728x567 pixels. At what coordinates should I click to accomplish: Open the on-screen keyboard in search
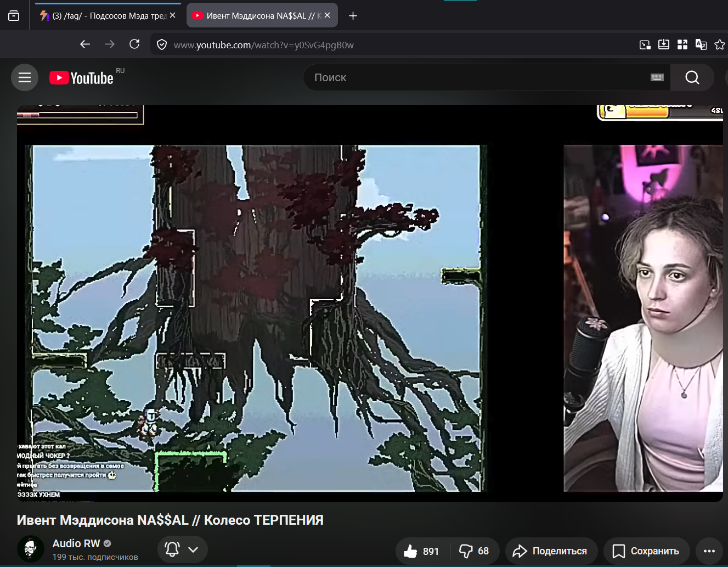(x=657, y=77)
